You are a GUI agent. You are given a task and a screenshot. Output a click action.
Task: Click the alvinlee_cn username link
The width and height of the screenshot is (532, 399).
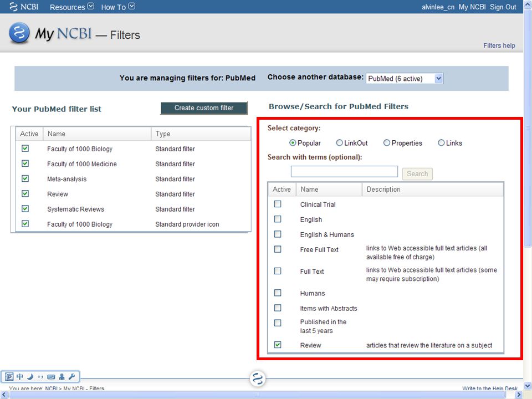(x=438, y=7)
